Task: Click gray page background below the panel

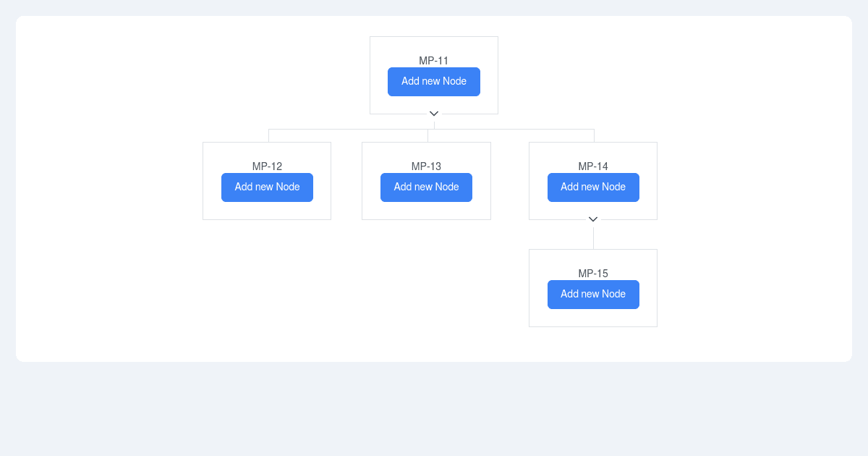Action: [434, 409]
